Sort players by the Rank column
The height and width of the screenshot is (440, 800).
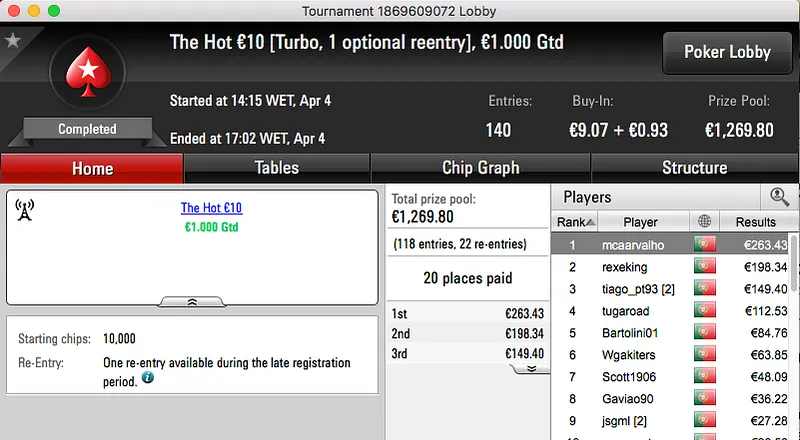pos(577,222)
